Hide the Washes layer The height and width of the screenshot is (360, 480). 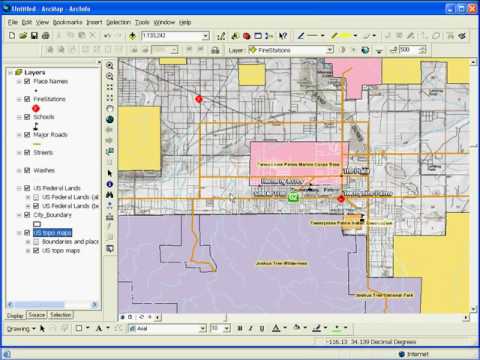pyautogui.click(x=27, y=170)
